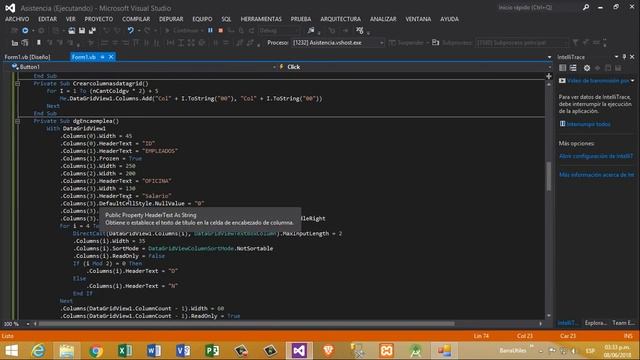
Task: Open the Proceso combo box dropdown
Action: click(382, 42)
